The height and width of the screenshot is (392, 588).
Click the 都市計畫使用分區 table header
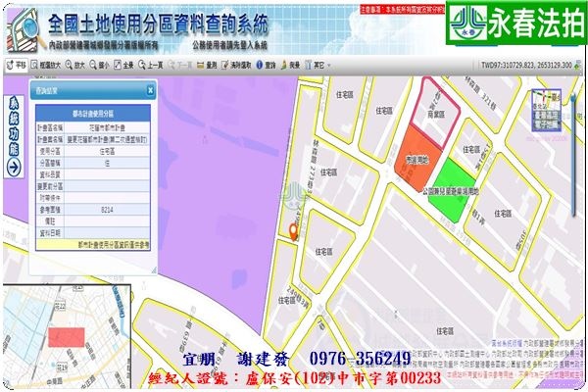coord(93,114)
